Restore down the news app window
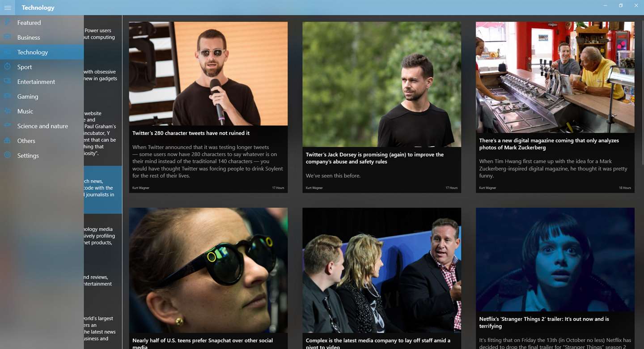The width and height of the screenshot is (644, 349). (621, 5)
